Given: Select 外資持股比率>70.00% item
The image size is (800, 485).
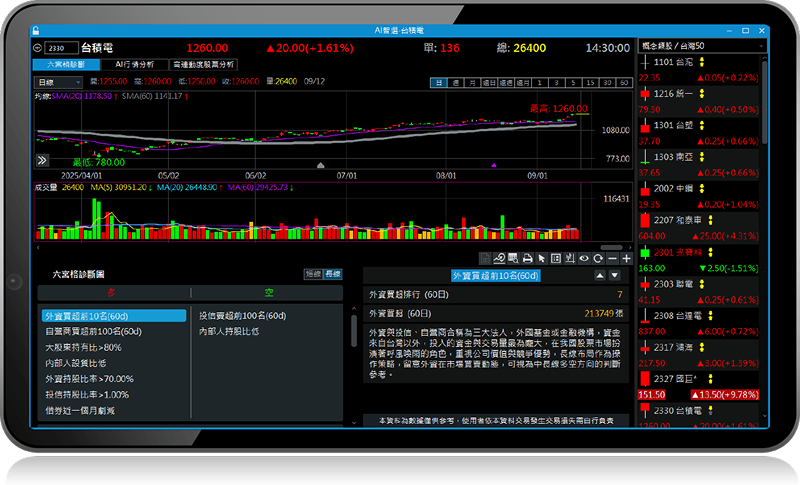Looking at the screenshot, I should tap(89, 379).
